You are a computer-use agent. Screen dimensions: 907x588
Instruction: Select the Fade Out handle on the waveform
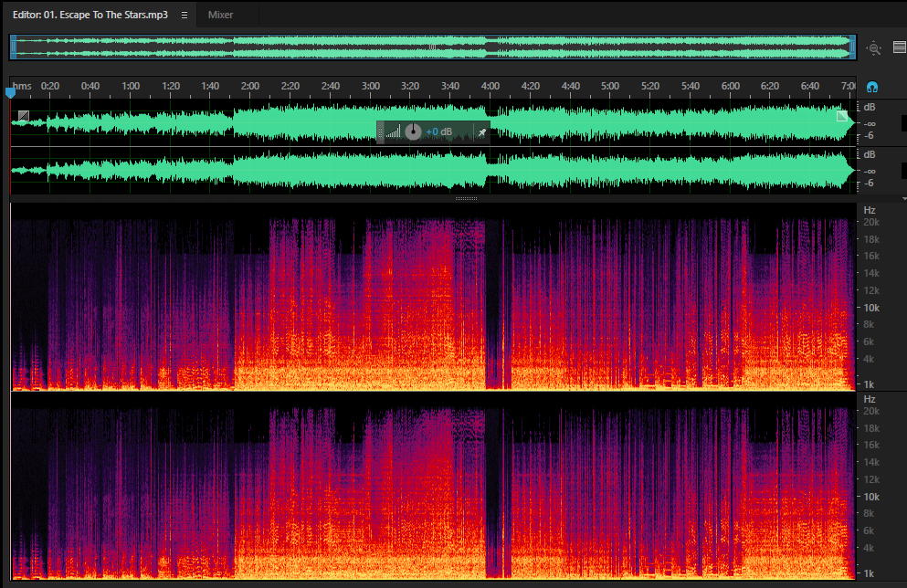coord(842,116)
